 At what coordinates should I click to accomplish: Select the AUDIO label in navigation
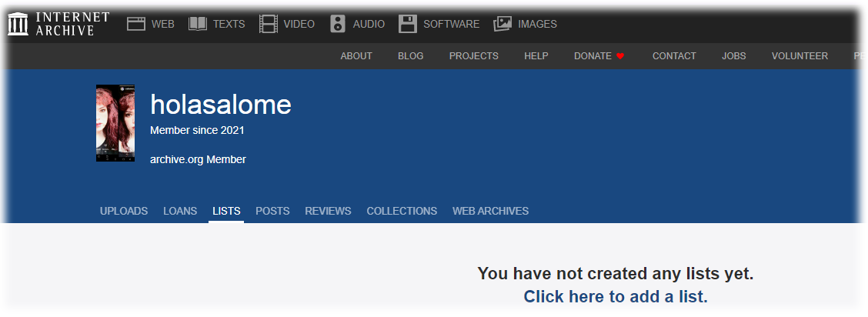tap(369, 24)
